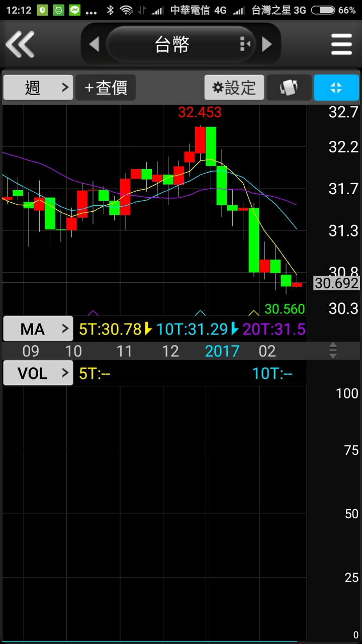Tap the Wi-Fi status icon
Viewport: 362px width, 644px height.
(127, 10)
